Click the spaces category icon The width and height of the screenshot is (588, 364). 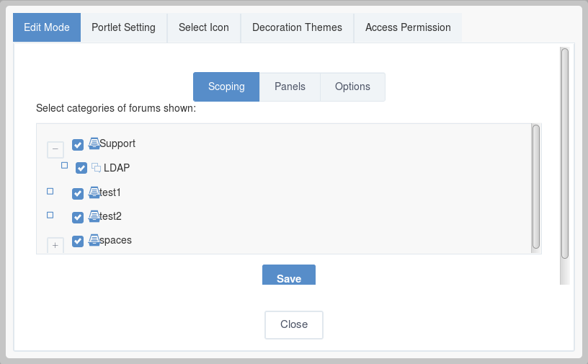pyautogui.click(x=94, y=240)
